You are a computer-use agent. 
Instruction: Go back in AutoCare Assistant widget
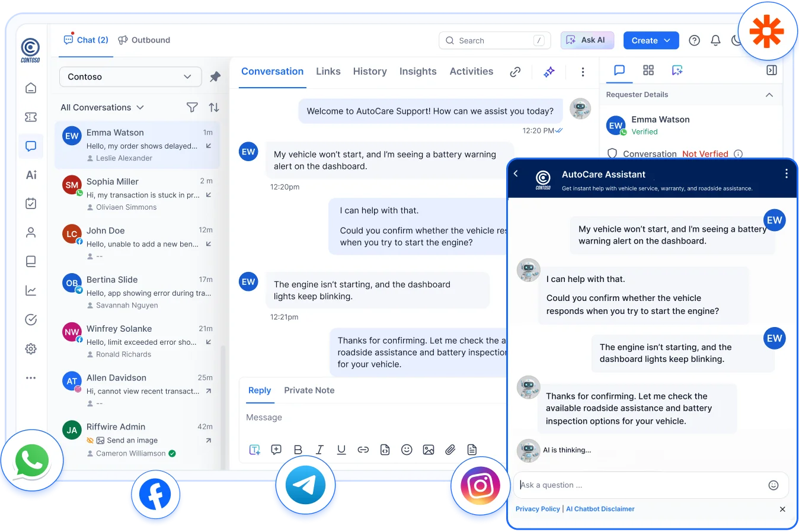pos(516,174)
